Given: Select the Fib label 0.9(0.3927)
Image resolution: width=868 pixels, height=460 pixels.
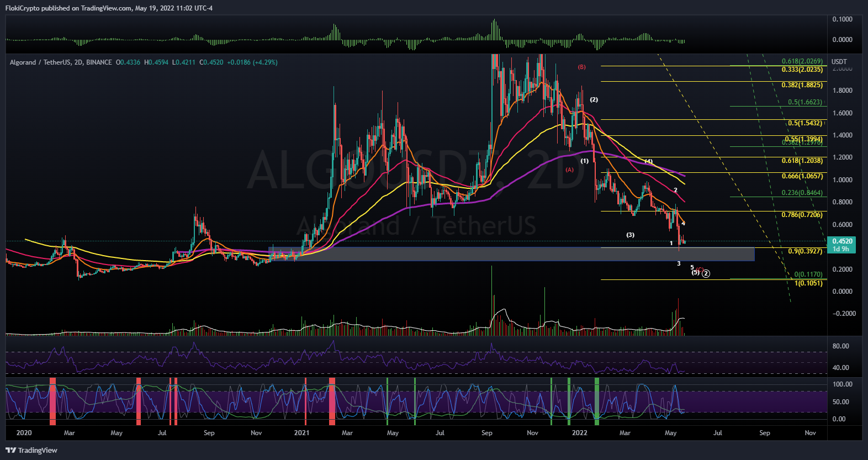Looking at the screenshot, I should click(805, 251).
